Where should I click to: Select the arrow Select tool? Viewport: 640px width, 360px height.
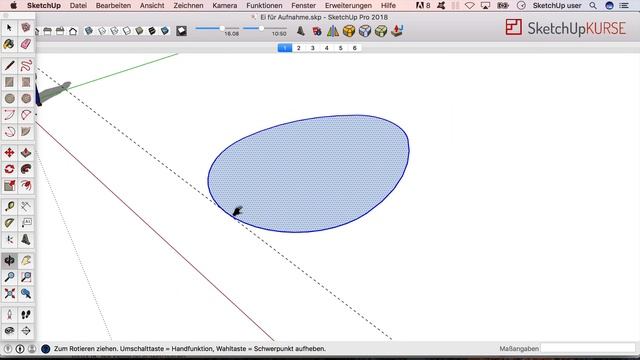pos(9,28)
